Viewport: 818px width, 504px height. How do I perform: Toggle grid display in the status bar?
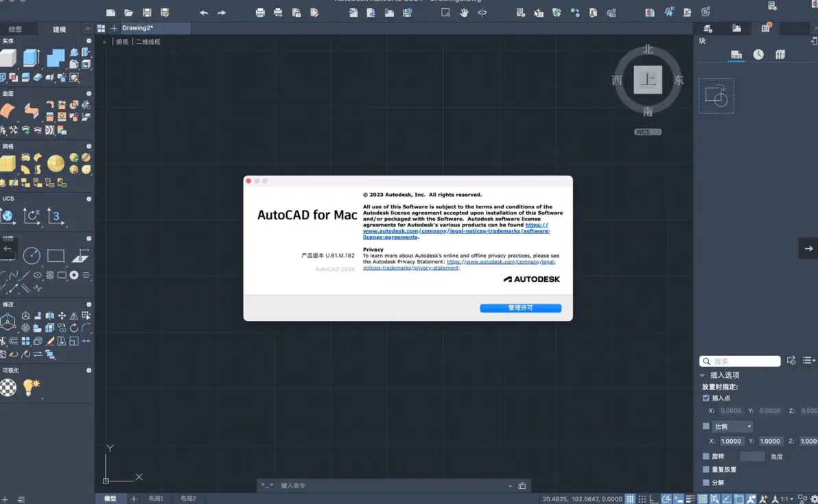point(630,499)
